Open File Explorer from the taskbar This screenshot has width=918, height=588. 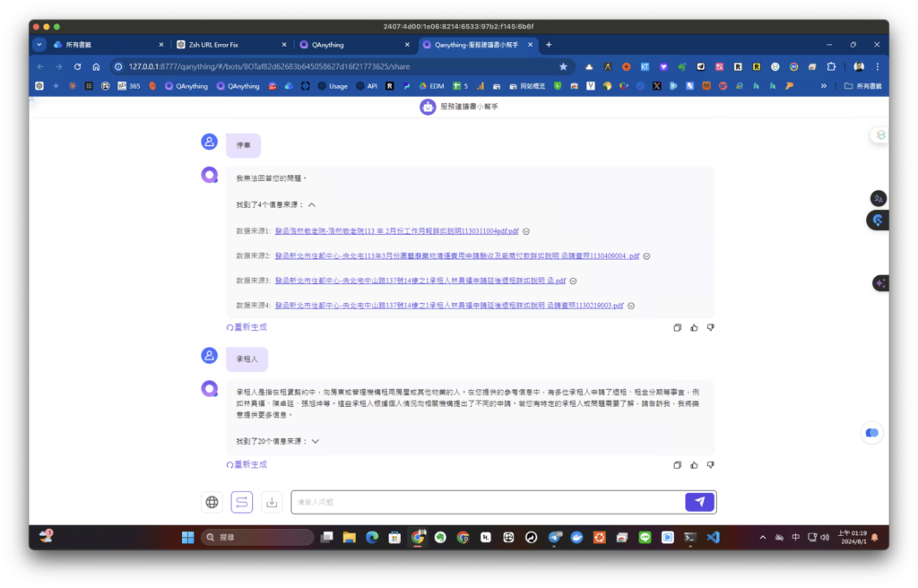pos(350,538)
